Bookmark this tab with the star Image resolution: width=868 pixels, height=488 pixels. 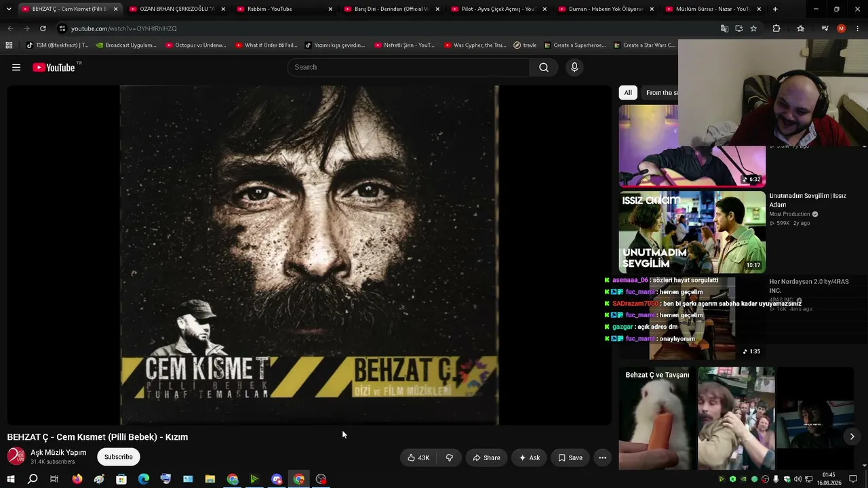(753, 28)
